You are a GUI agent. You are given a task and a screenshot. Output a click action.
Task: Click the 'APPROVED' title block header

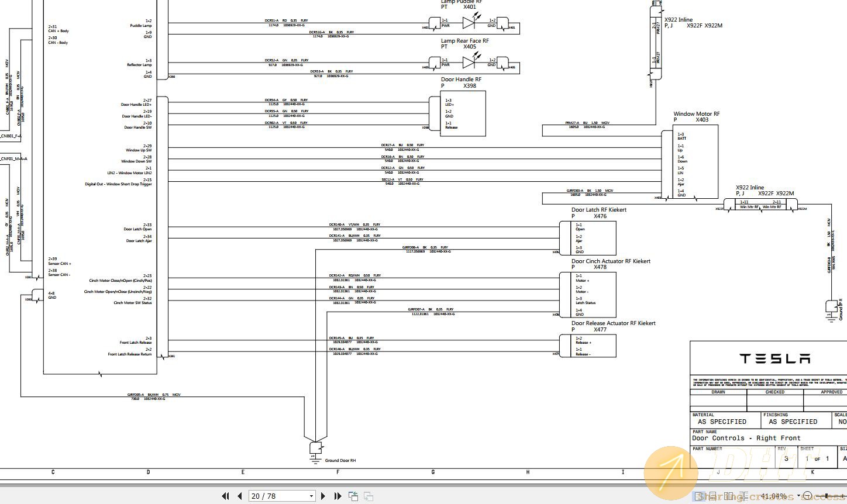[831, 392]
